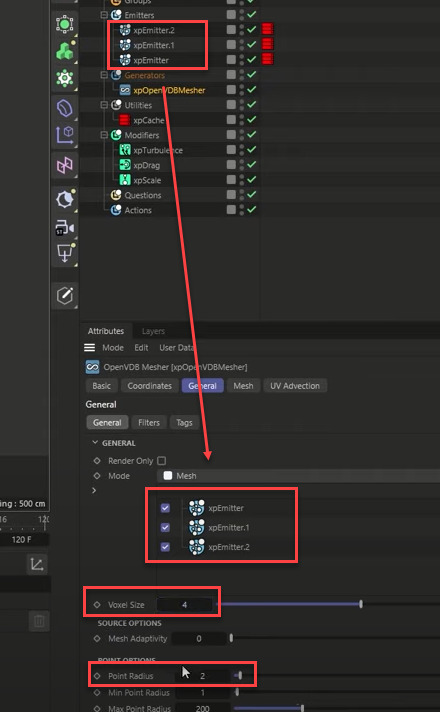Click the purple object mode icon
Screen dimensions: 440x712
point(65,108)
